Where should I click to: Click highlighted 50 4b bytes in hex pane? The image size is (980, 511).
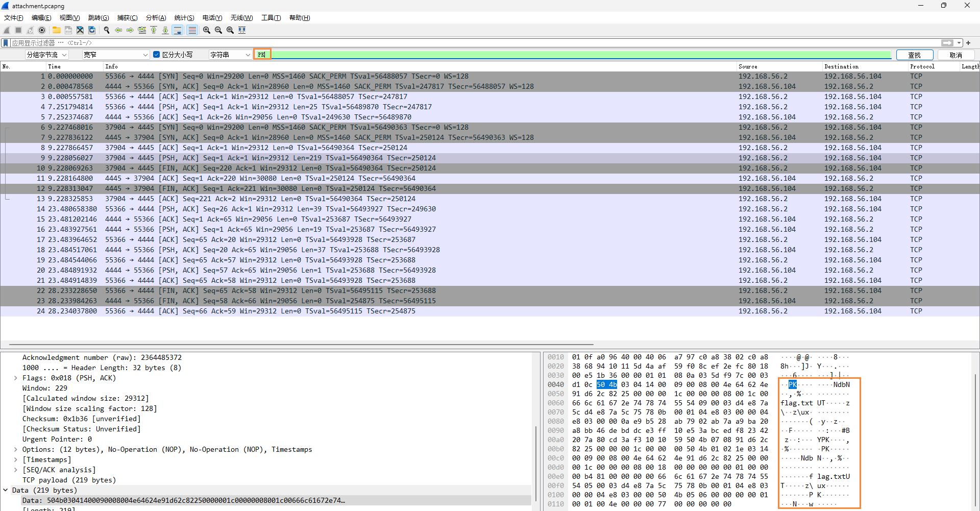[606, 384]
